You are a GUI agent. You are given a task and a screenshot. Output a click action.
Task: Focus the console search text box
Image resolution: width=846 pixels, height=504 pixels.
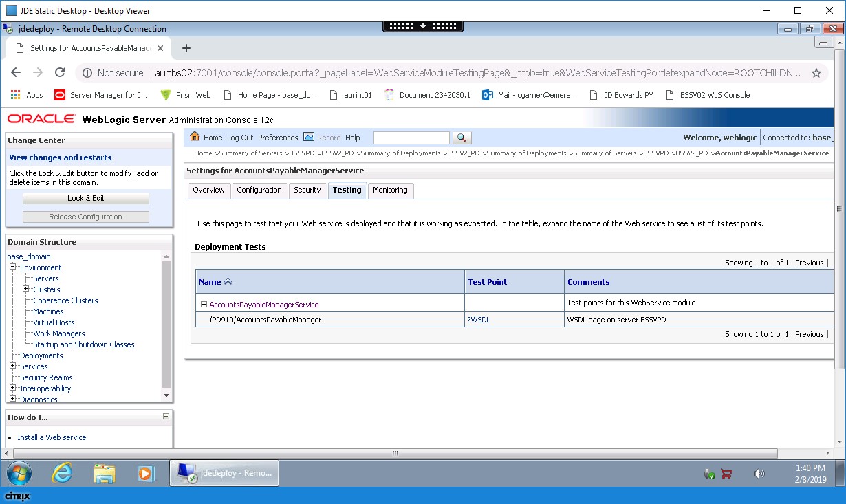[411, 138]
